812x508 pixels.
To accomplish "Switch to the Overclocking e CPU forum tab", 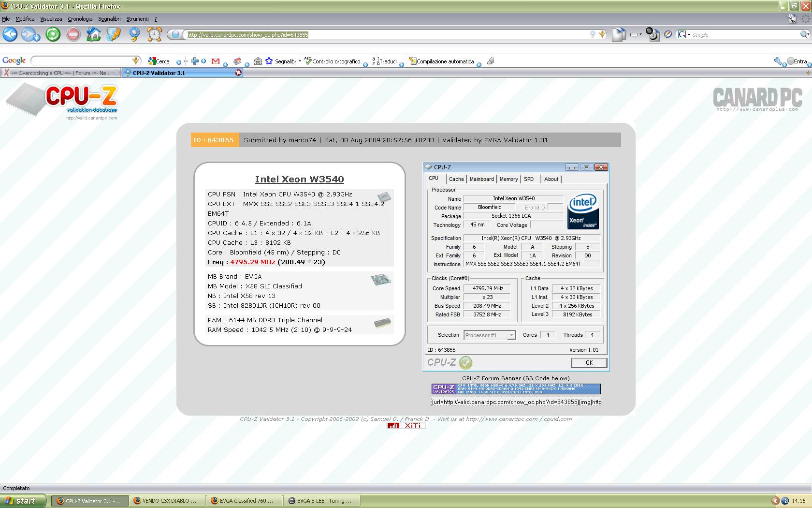I will coord(61,73).
